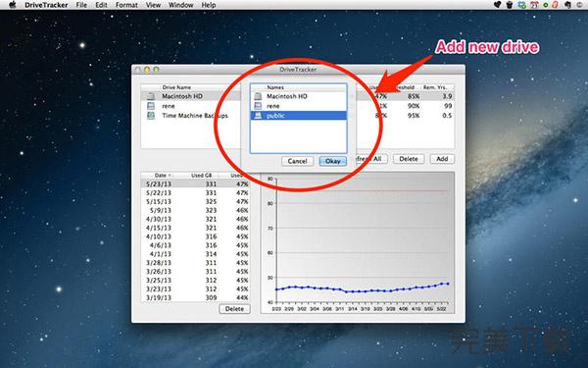588x368 pixels.
Task: Click the Add button to add drive
Action: (442, 159)
